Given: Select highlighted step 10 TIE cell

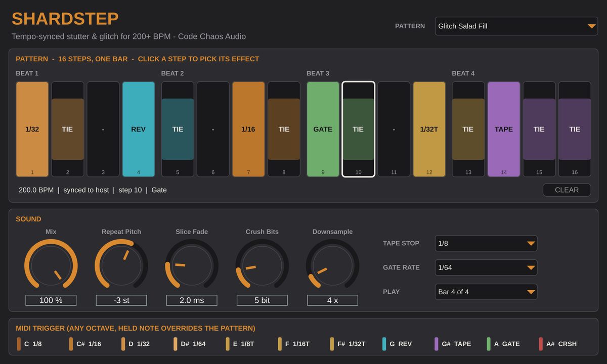Looking at the screenshot, I should [359, 129].
